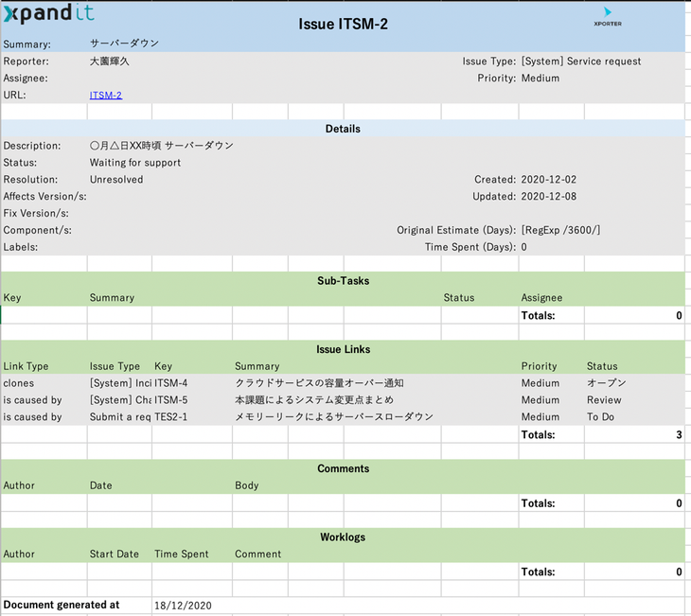
Task: Click the Issue Links Totals value 3
Action: coord(679,435)
